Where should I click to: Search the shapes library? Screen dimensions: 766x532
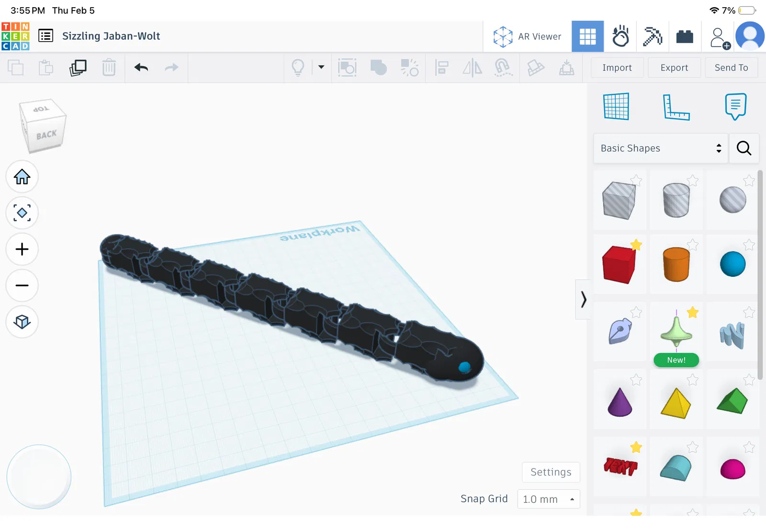(x=744, y=148)
